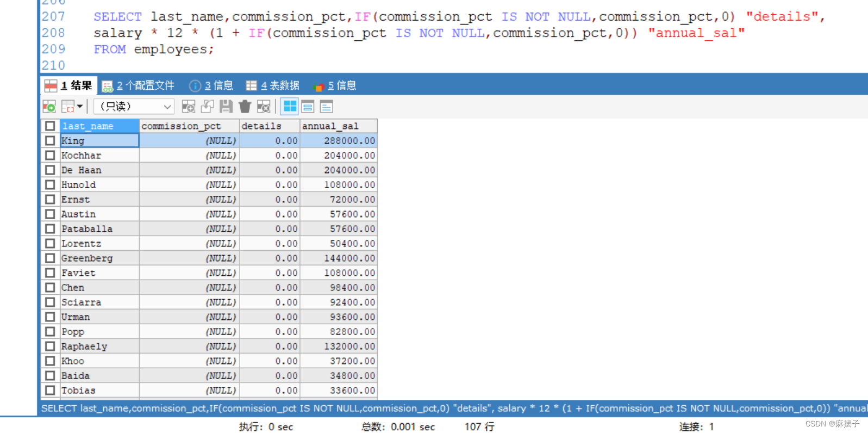The image size is (868, 433).
Task: Select the 37200.00 annual_sal cell
Action: point(339,361)
